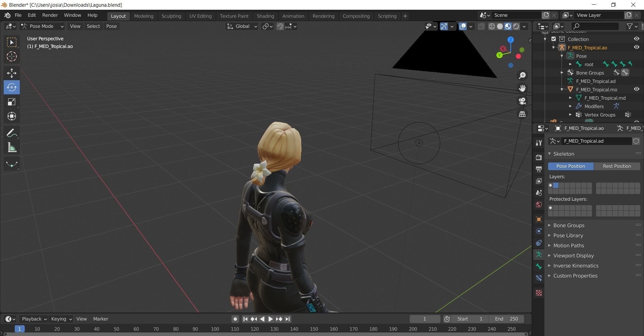Switch to the Animation workspace tab
The height and width of the screenshot is (336, 644).
point(293,16)
